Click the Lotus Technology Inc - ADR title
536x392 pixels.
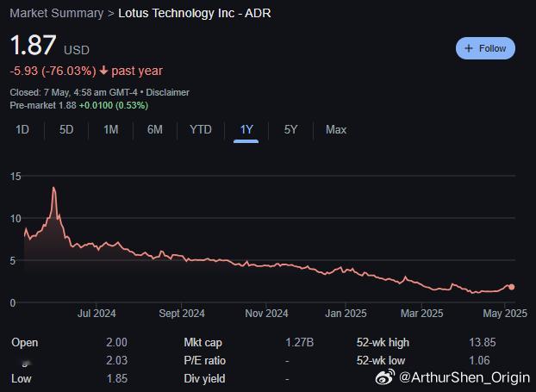(195, 13)
